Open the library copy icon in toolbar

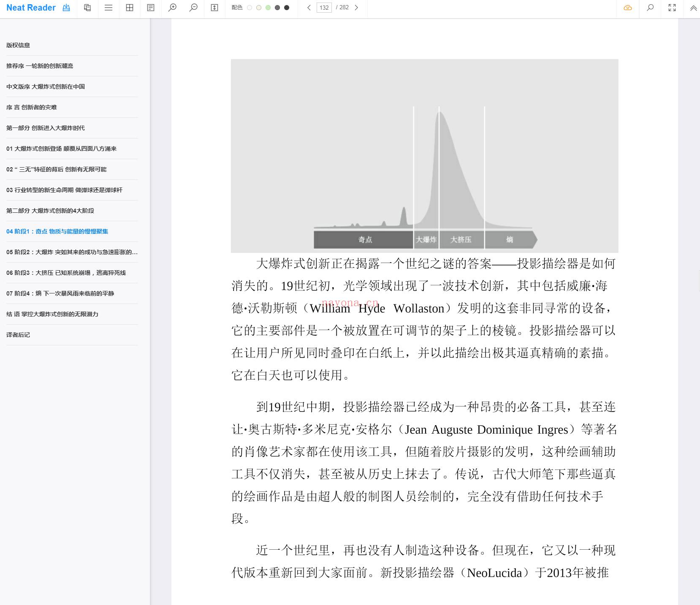tap(87, 8)
